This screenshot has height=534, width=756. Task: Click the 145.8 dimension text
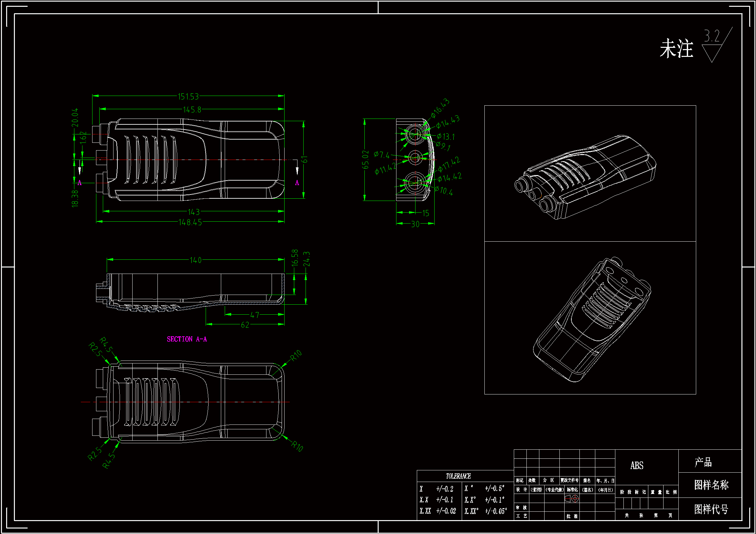(x=192, y=110)
